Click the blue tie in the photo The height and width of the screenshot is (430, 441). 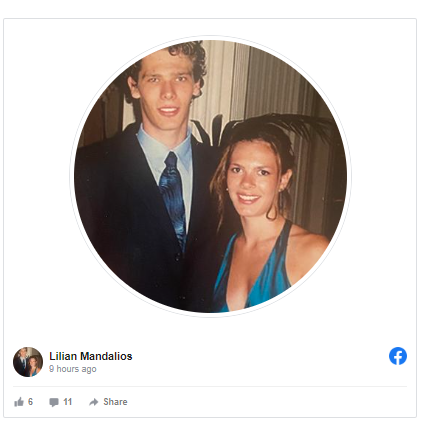[x=173, y=197]
